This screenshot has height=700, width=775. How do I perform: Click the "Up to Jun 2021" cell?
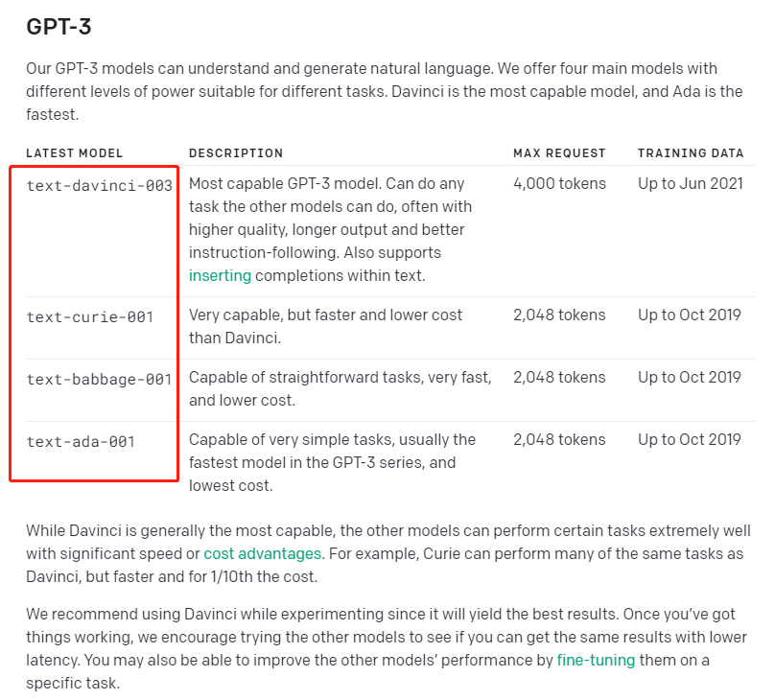[691, 183]
